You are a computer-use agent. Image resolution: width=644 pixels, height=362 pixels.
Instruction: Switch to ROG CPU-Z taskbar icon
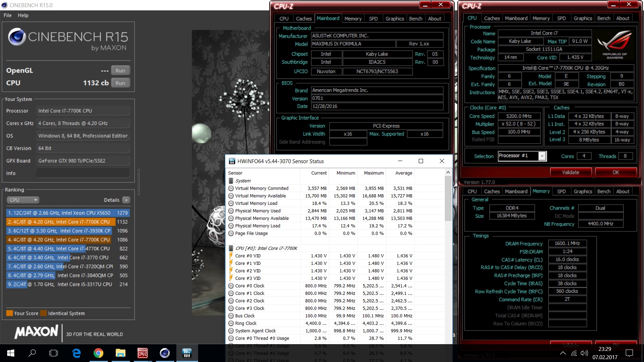[x=142, y=353]
